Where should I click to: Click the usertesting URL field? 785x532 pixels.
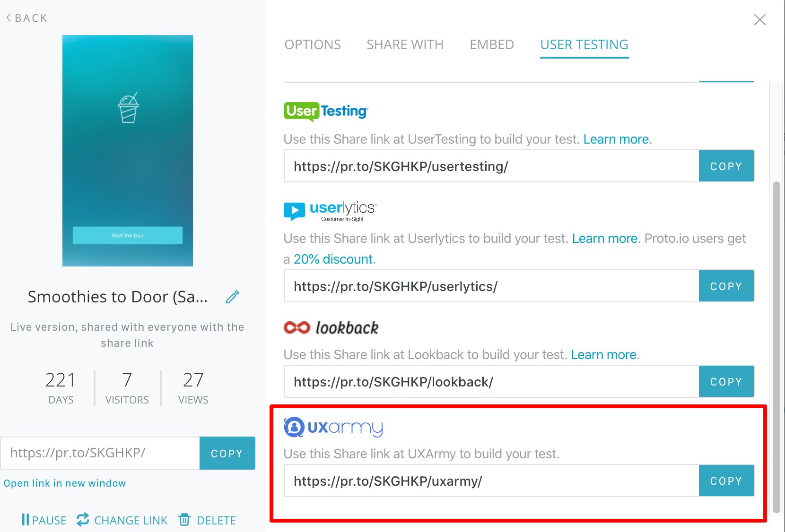(491, 166)
